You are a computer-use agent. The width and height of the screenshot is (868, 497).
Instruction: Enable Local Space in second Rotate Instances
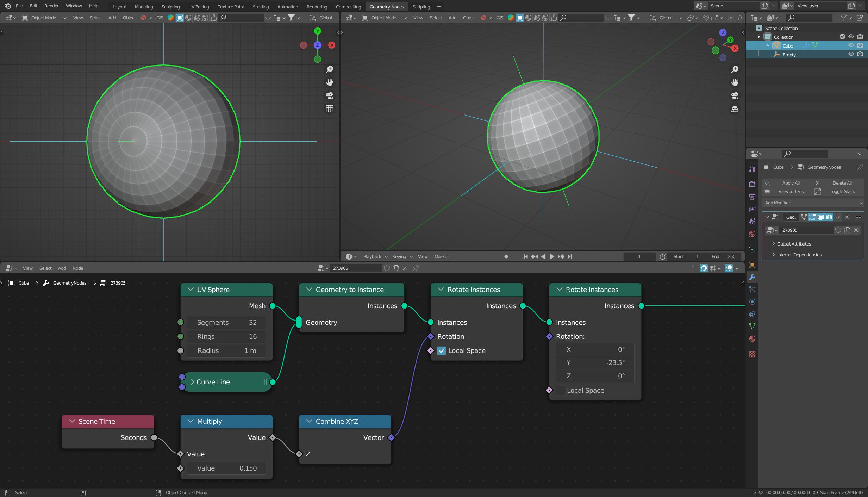coord(560,390)
